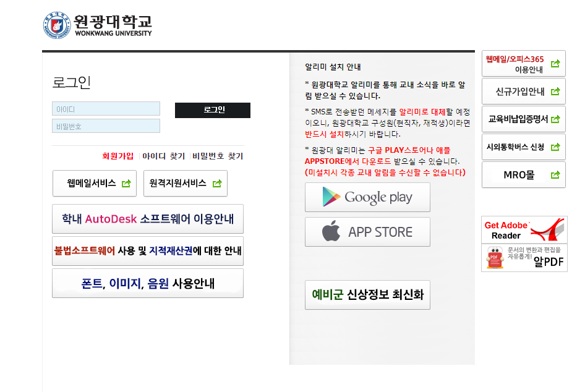Open 예비군 신상정보 최신화 button

pos(367,295)
